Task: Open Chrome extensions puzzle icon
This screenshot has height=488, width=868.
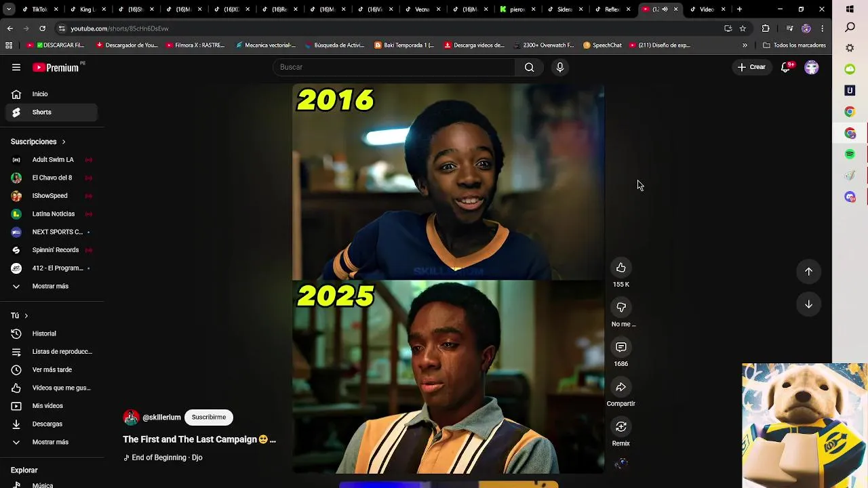Action: pyautogui.click(x=766, y=28)
